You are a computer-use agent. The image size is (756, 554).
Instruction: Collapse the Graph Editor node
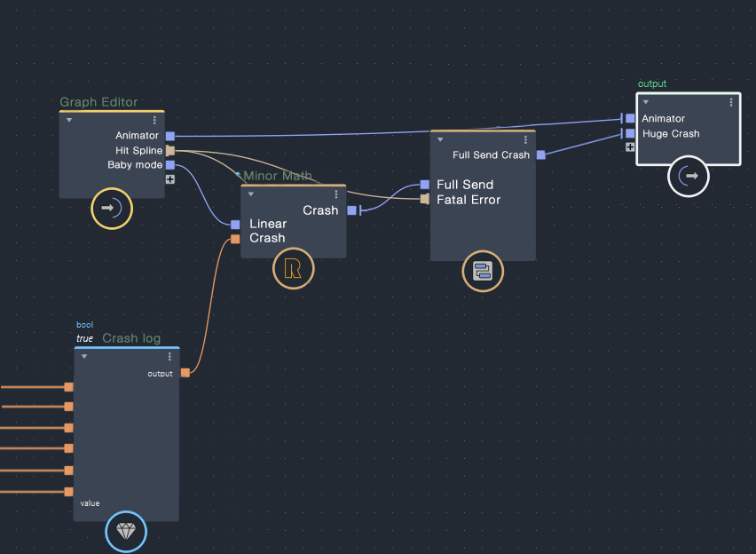pos(69,120)
